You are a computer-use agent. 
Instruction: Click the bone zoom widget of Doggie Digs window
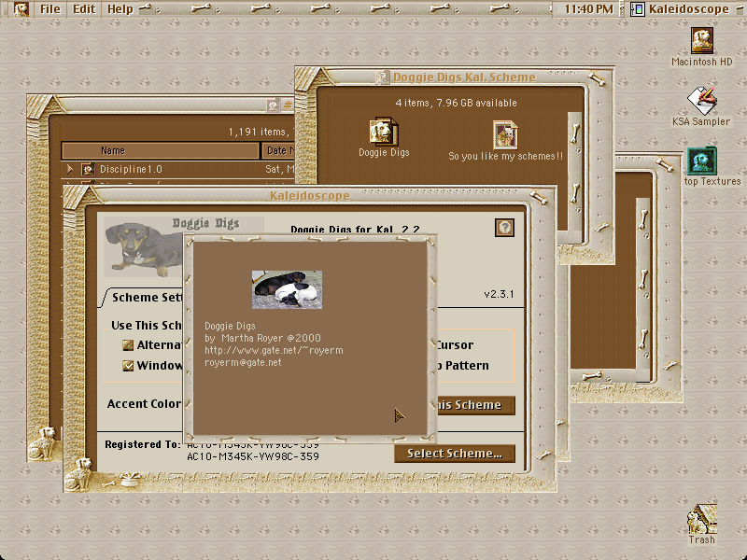pyautogui.click(x=596, y=78)
